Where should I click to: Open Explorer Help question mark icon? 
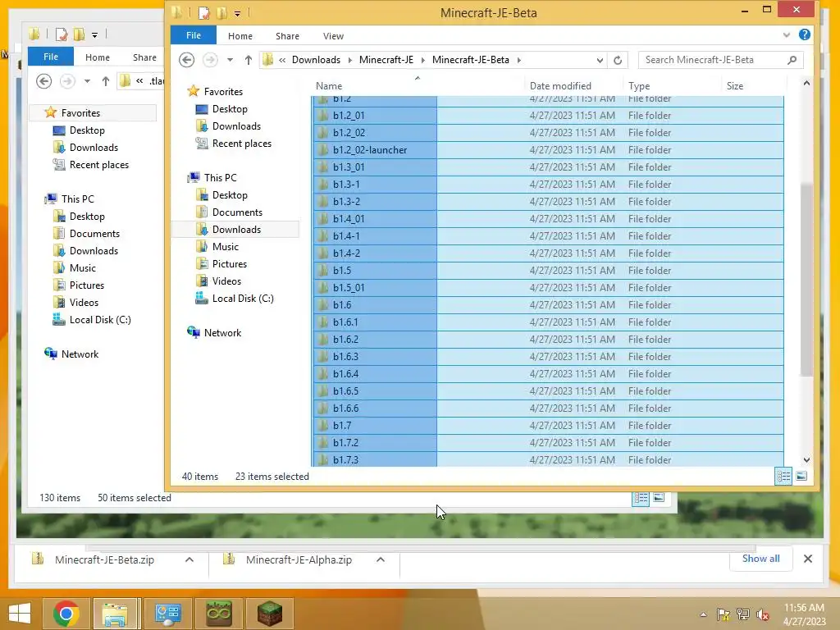[x=804, y=34]
